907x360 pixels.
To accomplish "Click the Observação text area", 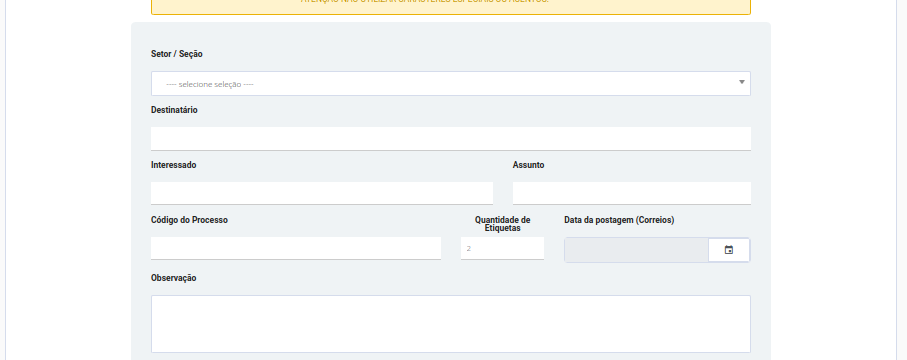I will (451, 324).
